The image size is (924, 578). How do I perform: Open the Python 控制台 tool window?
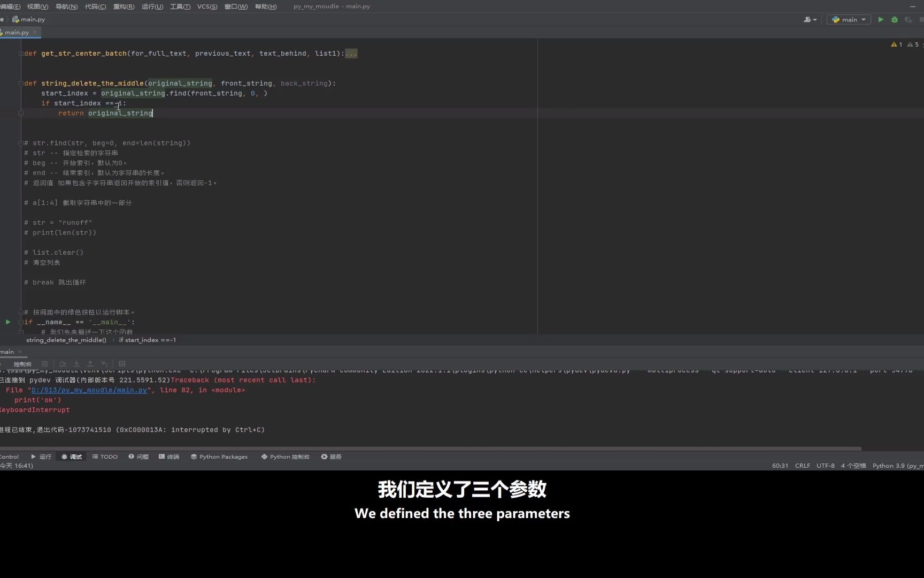285,457
